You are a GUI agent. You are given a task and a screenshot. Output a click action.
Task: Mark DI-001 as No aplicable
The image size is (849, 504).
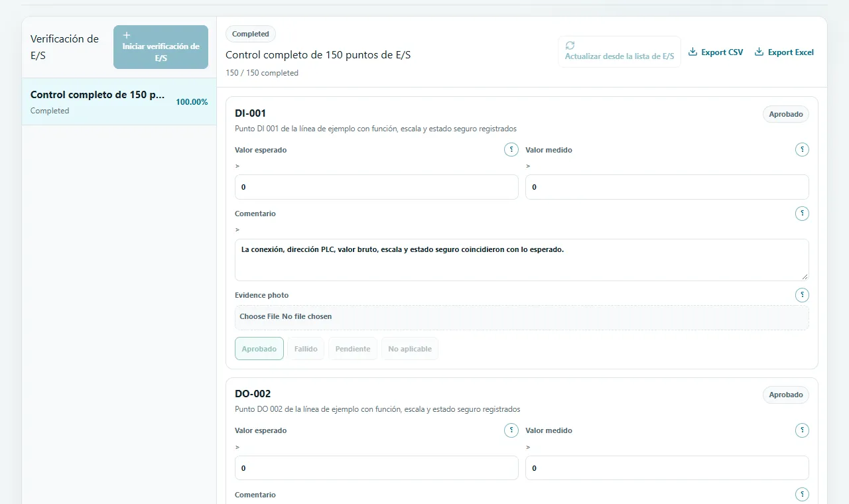tap(410, 349)
